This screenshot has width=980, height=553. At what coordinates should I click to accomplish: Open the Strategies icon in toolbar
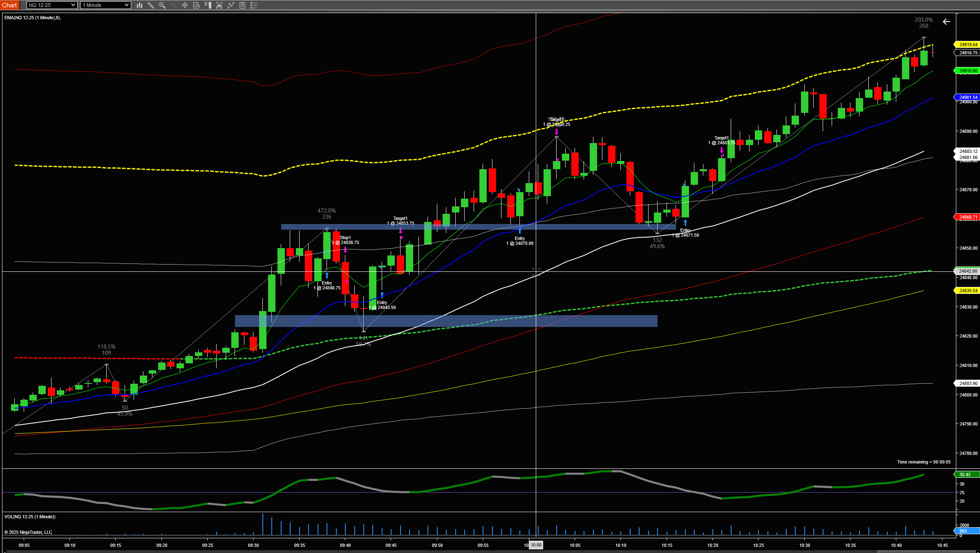[x=231, y=5]
